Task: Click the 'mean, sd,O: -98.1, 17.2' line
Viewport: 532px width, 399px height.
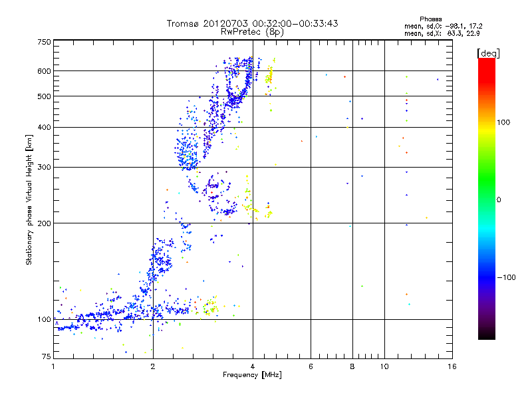Action: 443,26
